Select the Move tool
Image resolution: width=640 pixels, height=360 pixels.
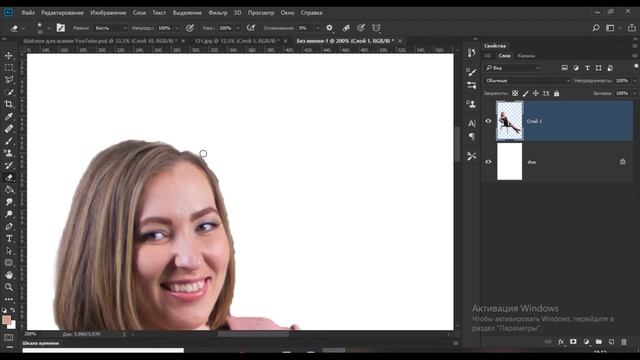(9, 56)
